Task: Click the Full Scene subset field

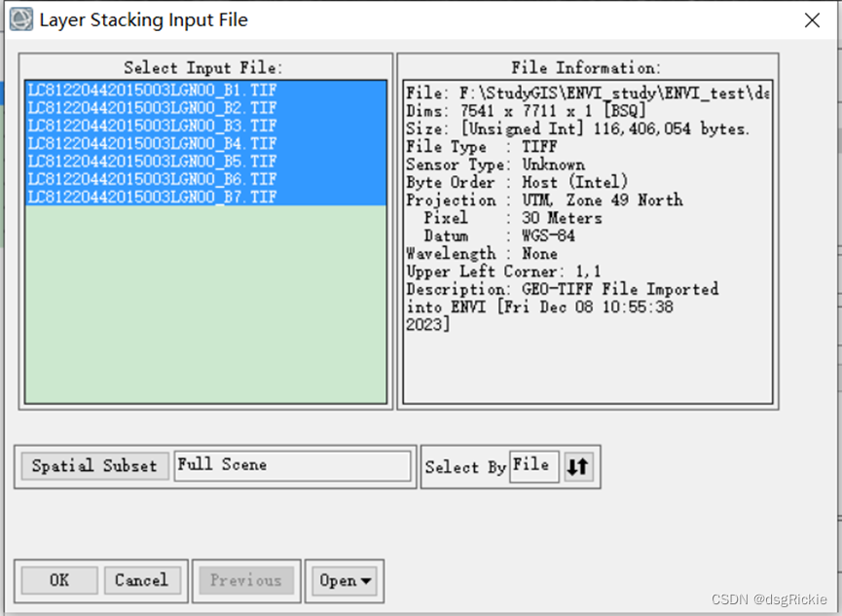Action: [x=292, y=465]
